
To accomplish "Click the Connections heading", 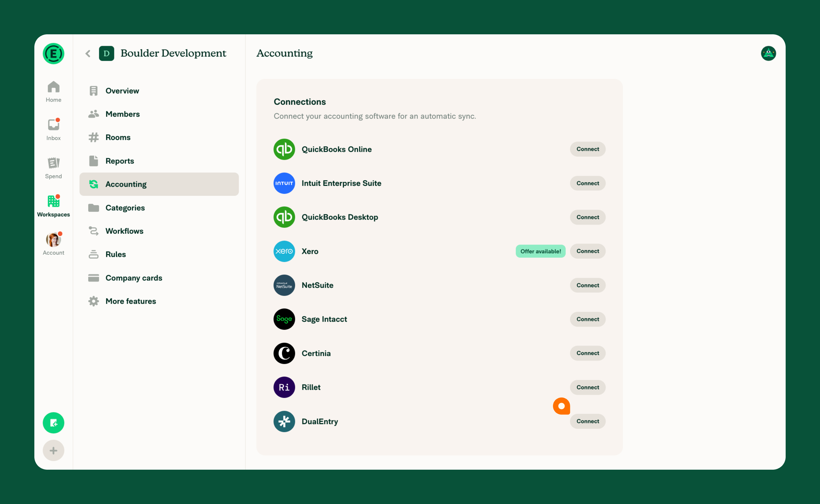I will pos(299,102).
